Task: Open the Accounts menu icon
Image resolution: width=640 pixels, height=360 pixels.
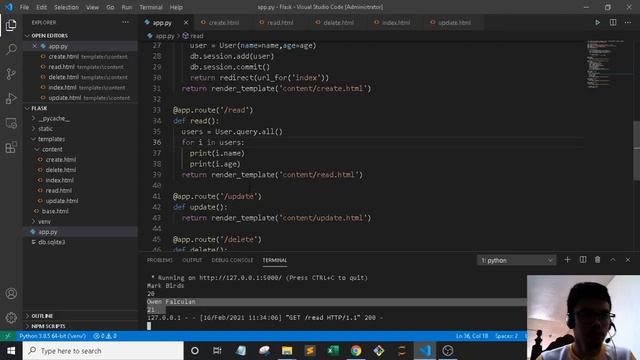Action: 11,293
